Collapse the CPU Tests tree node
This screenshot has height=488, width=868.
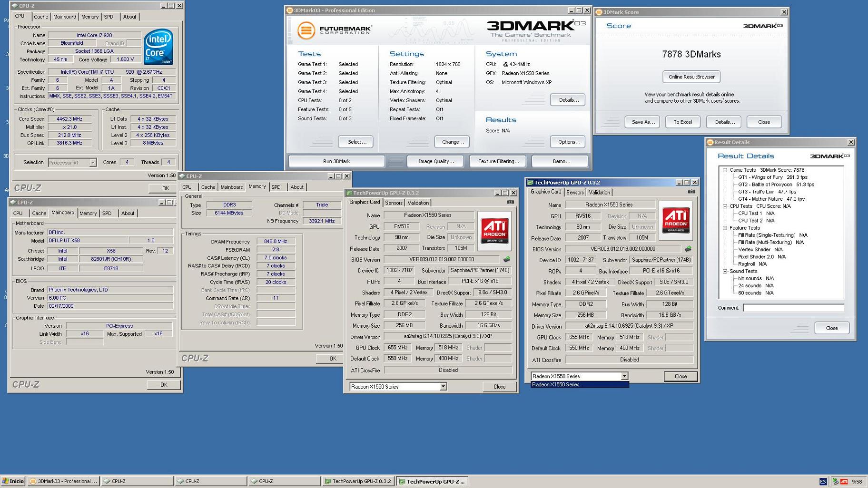pyautogui.click(x=725, y=206)
